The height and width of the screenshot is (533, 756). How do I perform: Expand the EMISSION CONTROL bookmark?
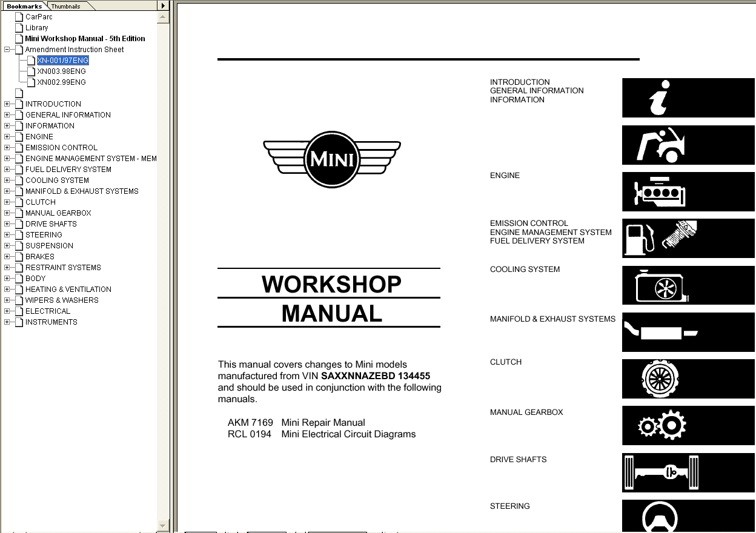[x=7, y=148]
